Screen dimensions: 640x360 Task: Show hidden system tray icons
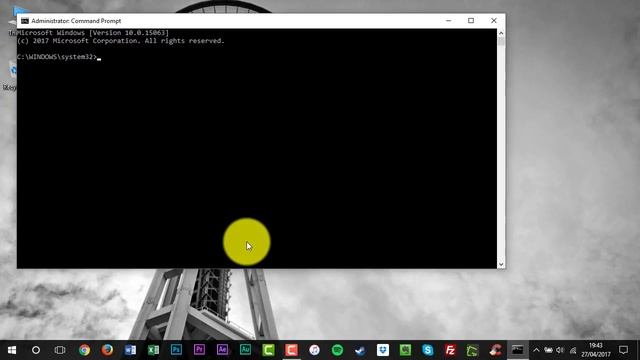pyautogui.click(x=536, y=350)
